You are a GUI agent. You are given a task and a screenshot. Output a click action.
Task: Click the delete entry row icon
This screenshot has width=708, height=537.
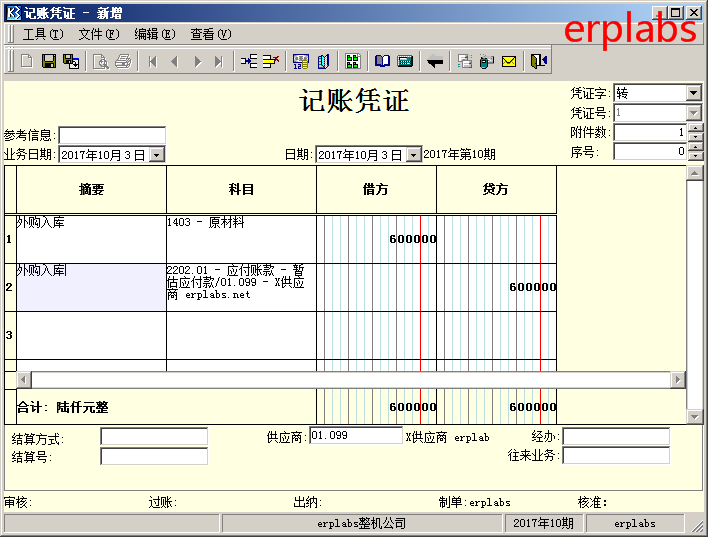tap(271, 61)
